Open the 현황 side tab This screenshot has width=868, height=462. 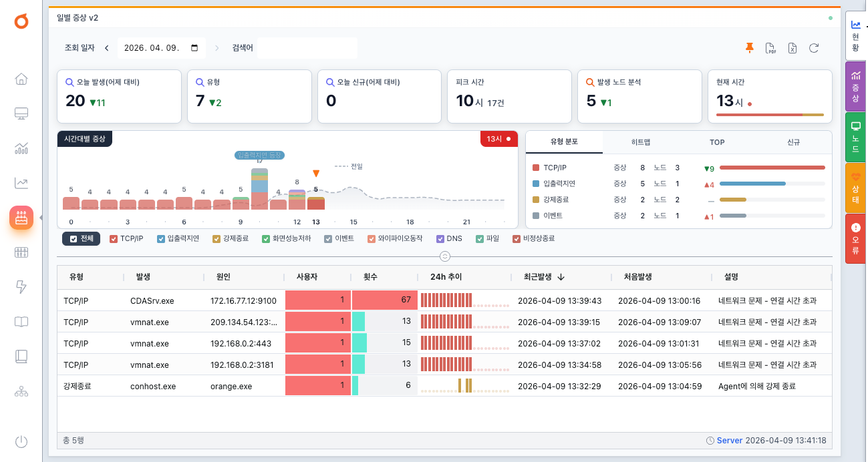click(x=856, y=35)
